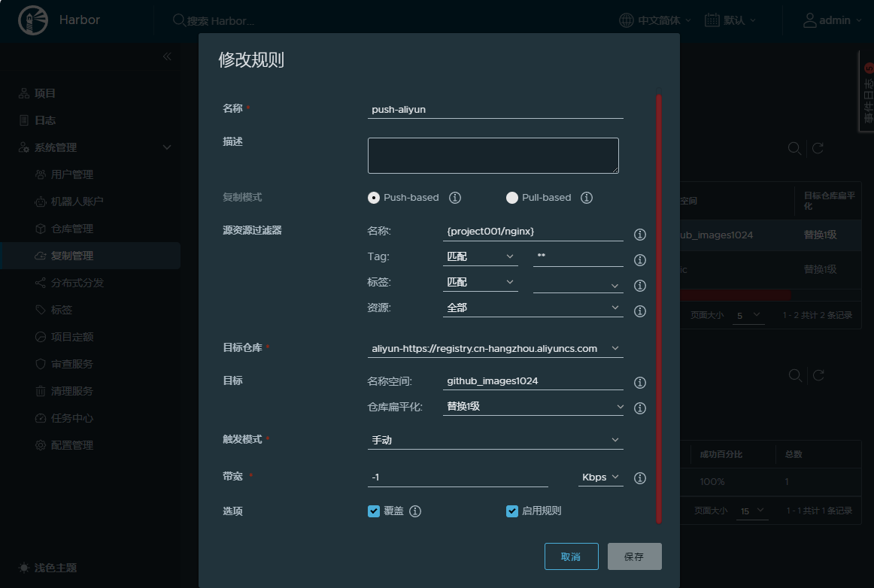Viewport: 874px width, 588px height.
Task: Show info for Tag filter row
Action: pos(640,260)
